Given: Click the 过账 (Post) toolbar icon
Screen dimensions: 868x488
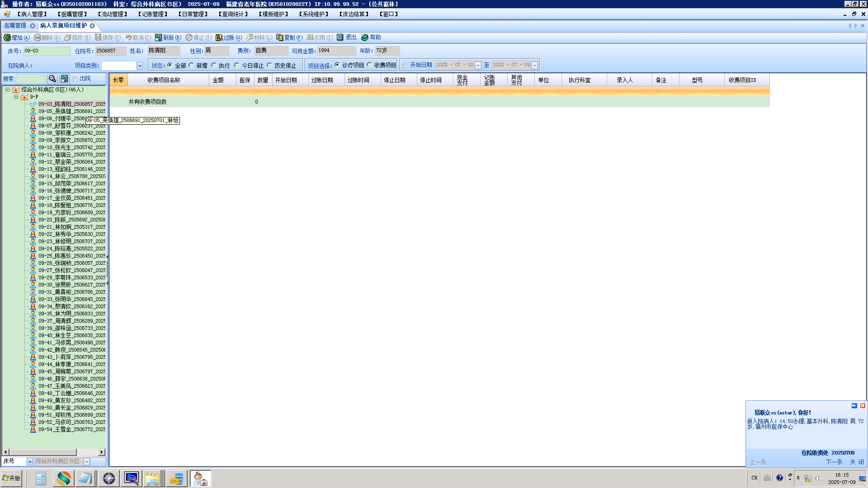Looking at the screenshot, I should coord(219,38).
